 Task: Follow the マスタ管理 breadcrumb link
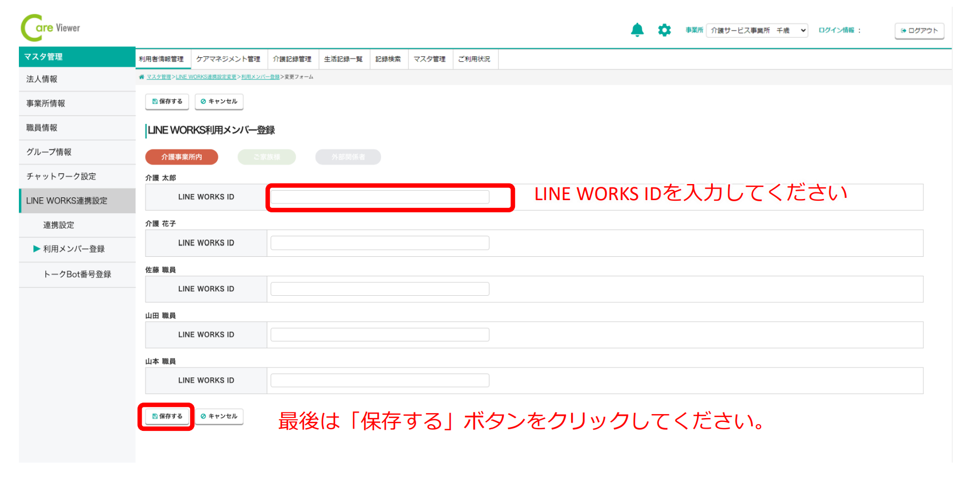click(x=159, y=77)
